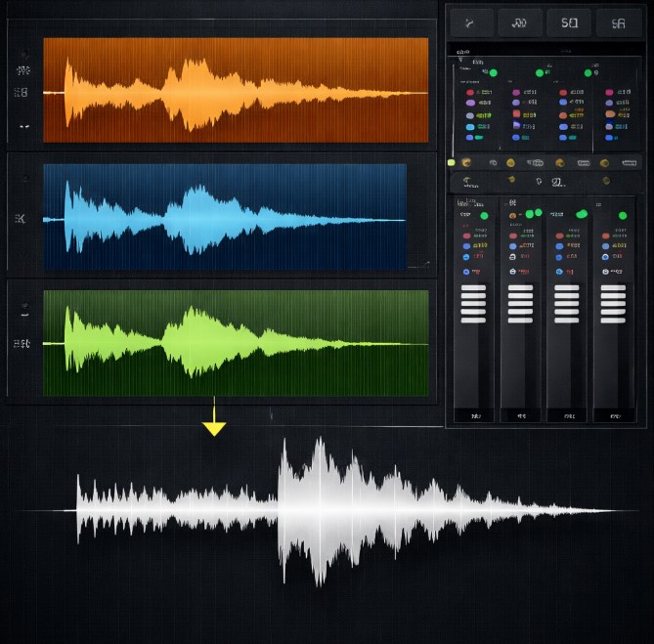The width and height of the screenshot is (654, 644).
Task: Select the green waveform clip
Action: (236, 343)
